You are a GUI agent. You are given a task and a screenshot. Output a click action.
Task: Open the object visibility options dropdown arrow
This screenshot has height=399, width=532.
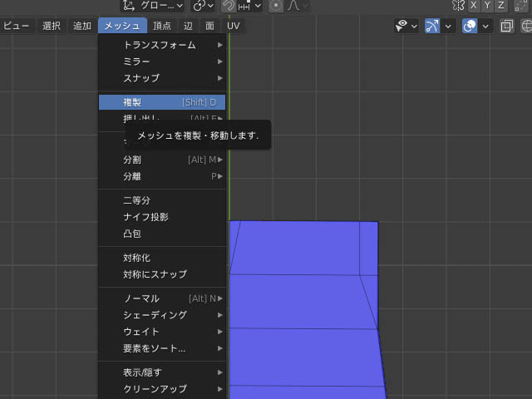click(x=414, y=26)
